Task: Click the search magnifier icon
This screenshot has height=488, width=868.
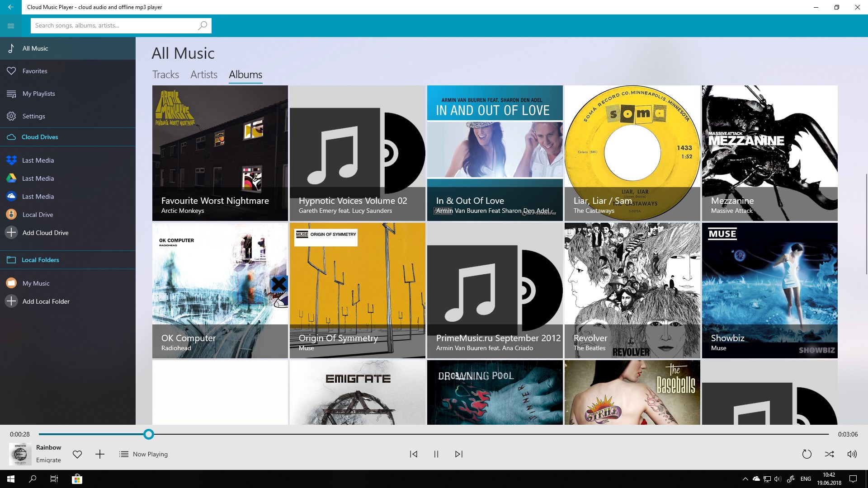Action: tap(203, 25)
